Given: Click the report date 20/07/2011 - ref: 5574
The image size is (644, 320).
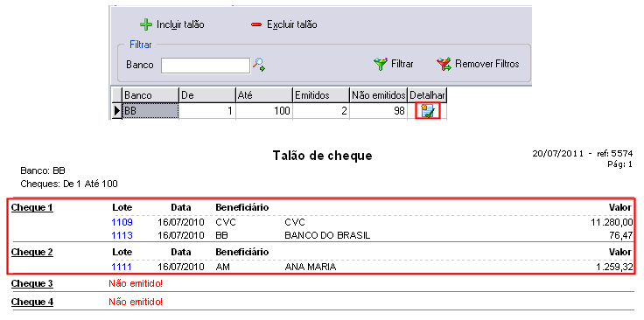Looking at the screenshot, I should (583, 153).
